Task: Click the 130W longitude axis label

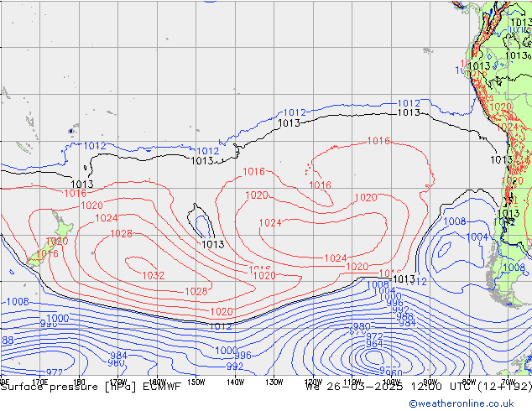Action: [274, 382]
